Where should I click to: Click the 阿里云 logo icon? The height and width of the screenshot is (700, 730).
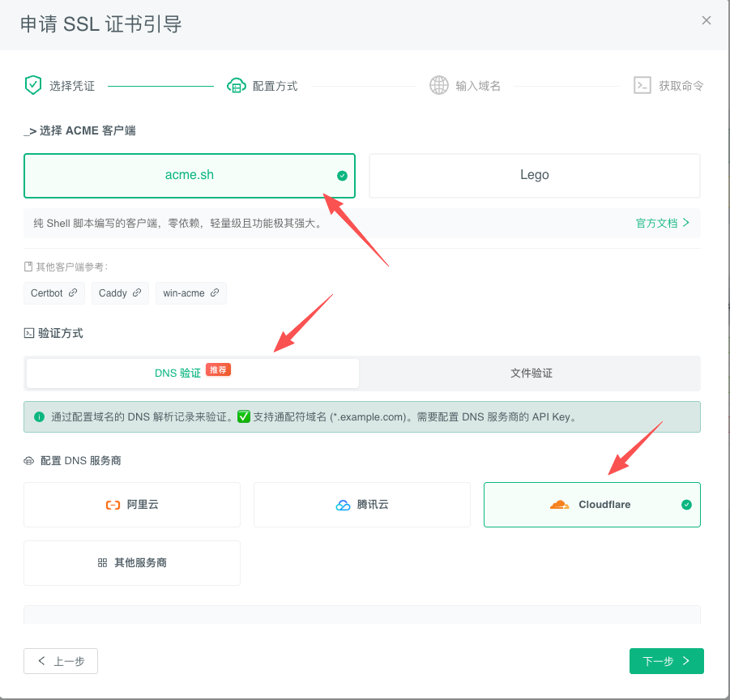point(113,505)
